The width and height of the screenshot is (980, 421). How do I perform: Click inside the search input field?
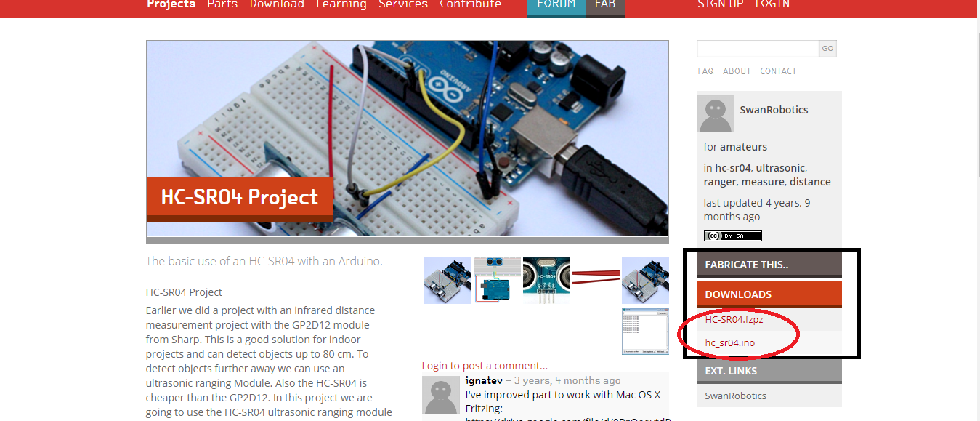[757, 48]
